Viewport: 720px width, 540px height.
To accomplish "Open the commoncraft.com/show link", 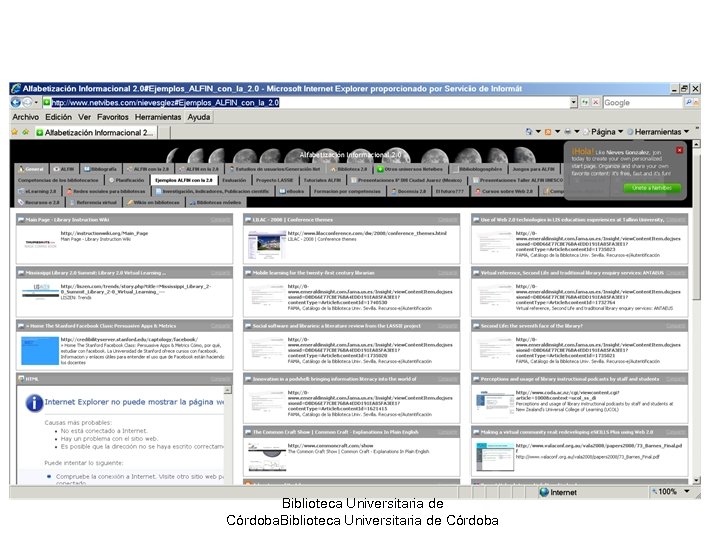I will click(330, 446).
